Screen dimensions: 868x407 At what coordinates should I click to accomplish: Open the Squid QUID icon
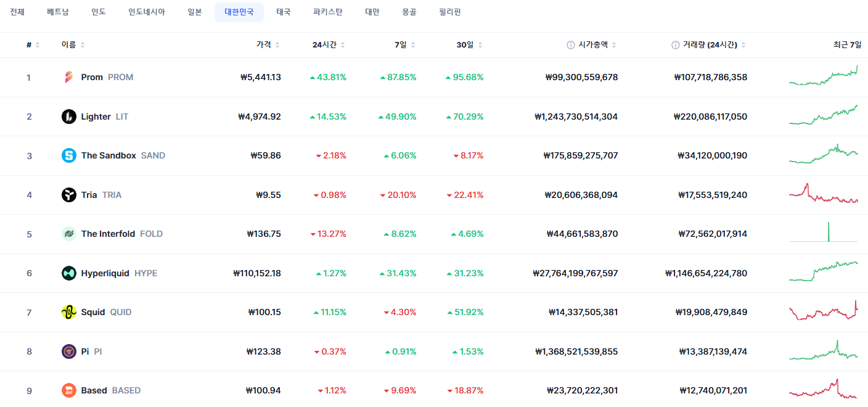[68, 312]
